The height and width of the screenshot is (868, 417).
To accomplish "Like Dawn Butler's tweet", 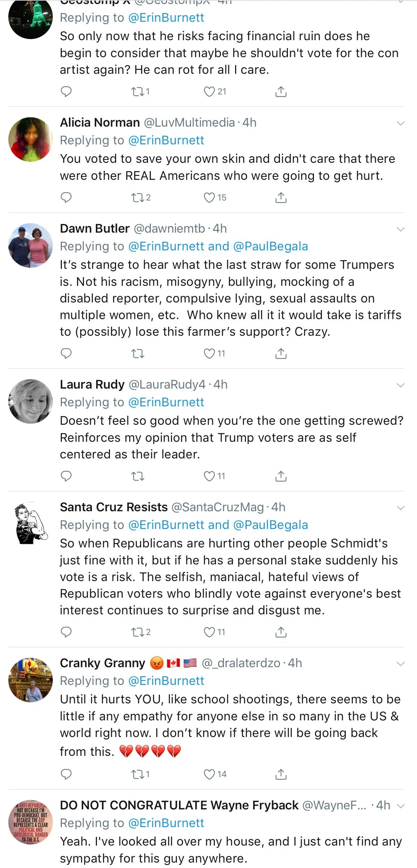I will 209,353.
